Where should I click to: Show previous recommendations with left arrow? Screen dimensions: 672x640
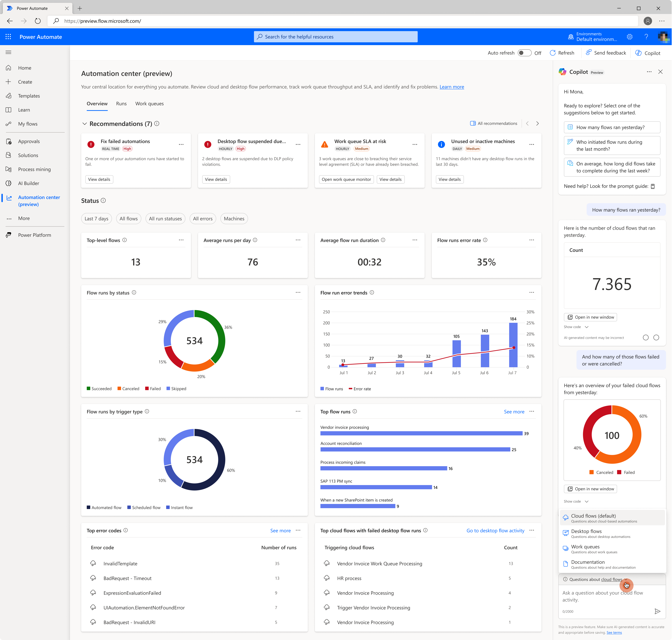click(528, 123)
